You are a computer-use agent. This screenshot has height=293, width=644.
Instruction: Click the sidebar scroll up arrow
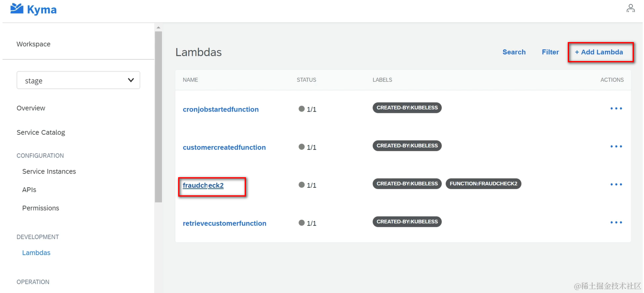coord(158,28)
